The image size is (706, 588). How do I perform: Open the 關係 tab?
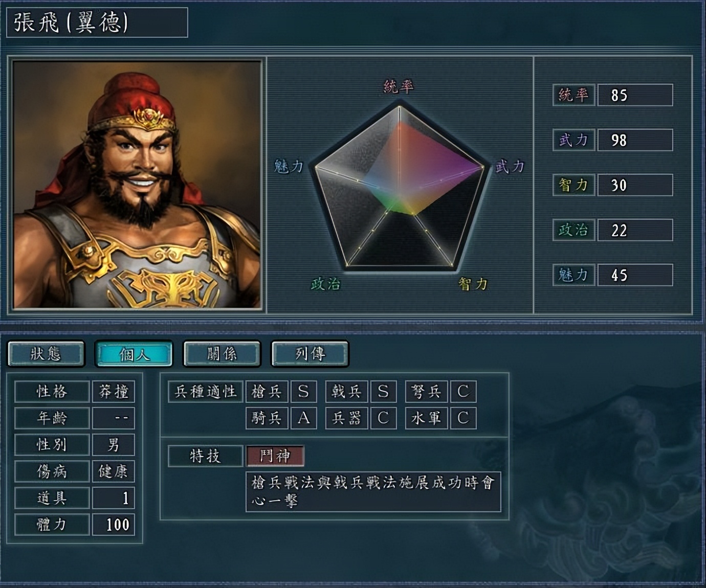pos(222,354)
